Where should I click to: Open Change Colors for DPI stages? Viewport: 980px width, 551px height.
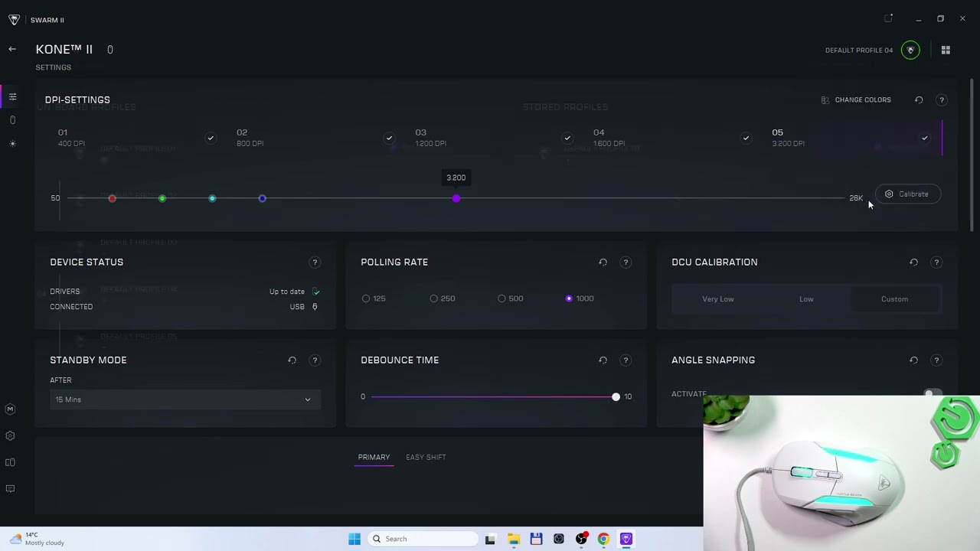855,99
